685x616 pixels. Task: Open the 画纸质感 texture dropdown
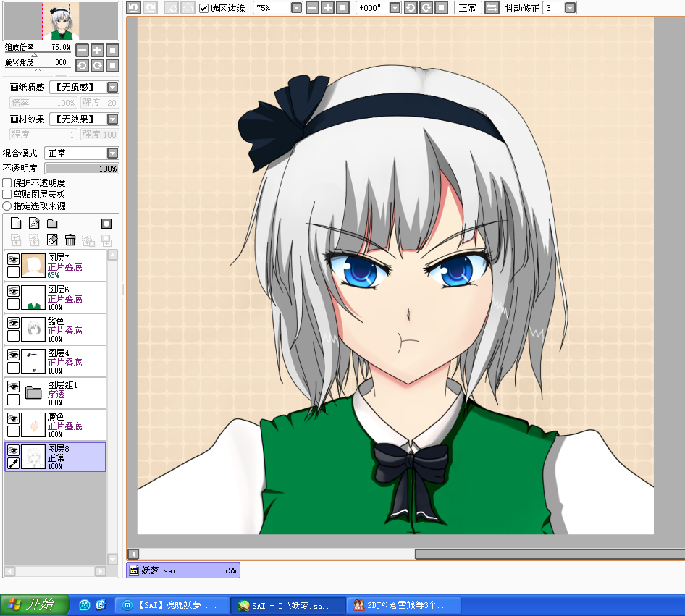pyautogui.click(x=113, y=88)
